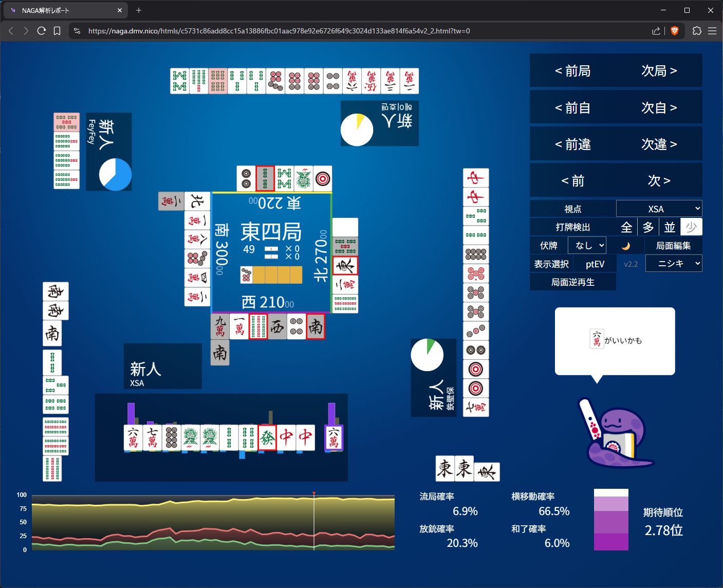Open the ニシキ model dropdown
This screenshot has width=723, height=588.
tap(673, 264)
